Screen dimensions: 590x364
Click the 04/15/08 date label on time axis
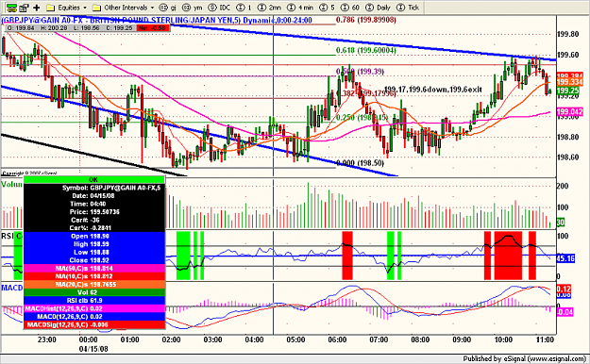[93, 349]
